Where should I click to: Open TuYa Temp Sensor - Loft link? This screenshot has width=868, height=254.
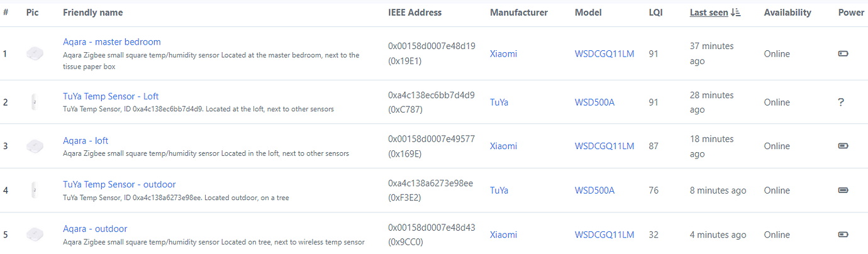(x=111, y=96)
